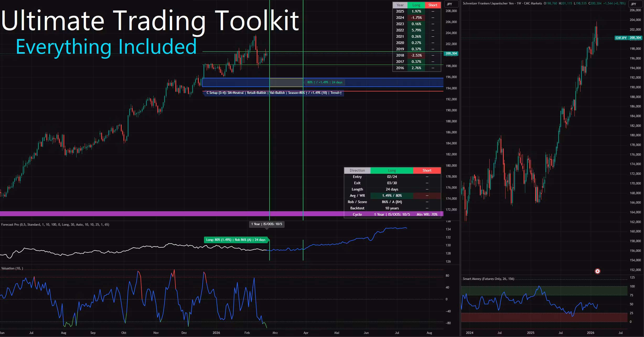This screenshot has width=644, height=337.
Task: Click the 1 Year IS/OOS 10/5 tooltip label
Action: point(266,224)
